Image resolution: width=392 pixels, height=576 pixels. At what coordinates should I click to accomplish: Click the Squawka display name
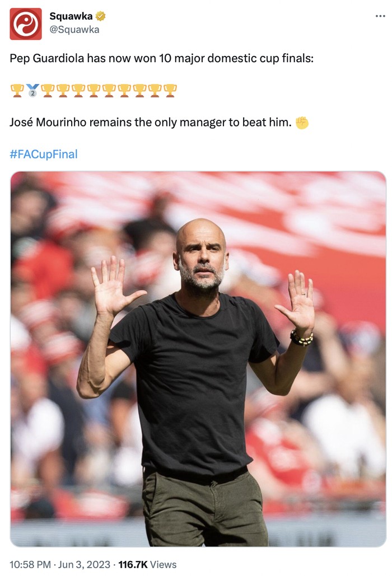click(x=71, y=17)
